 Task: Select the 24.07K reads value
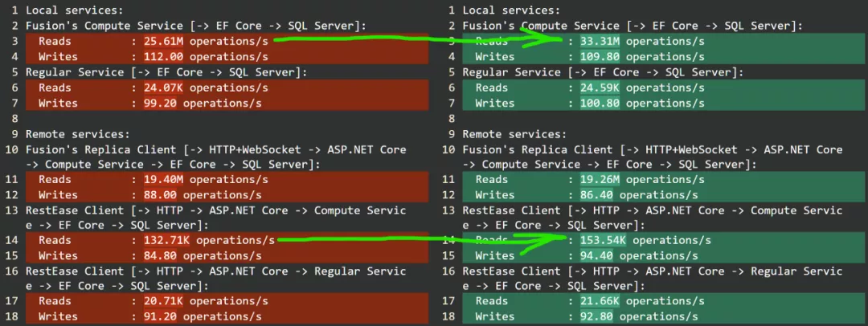pyautogui.click(x=163, y=88)
